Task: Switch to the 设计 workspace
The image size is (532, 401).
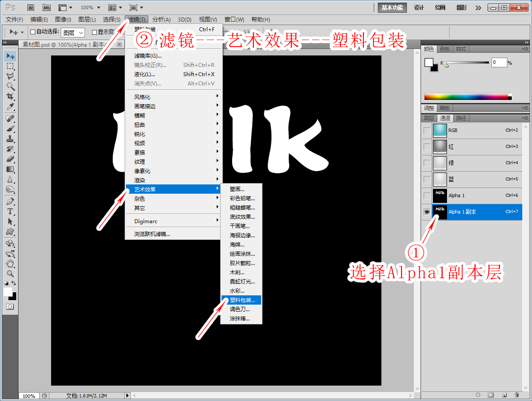Action: 419,7
